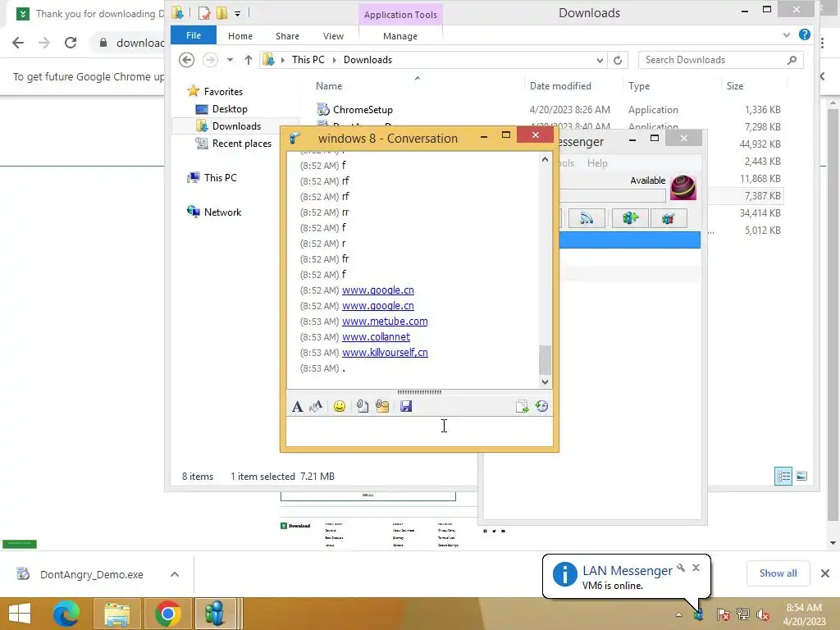Open font settings in Conversation toolbar

point(297,407)
